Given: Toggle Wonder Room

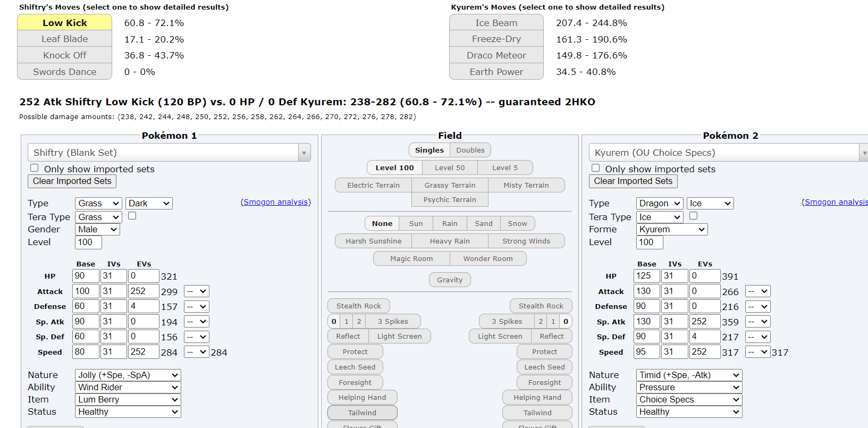Looking at the screenshot, I should pyautogui.click(x=488, y=258).
